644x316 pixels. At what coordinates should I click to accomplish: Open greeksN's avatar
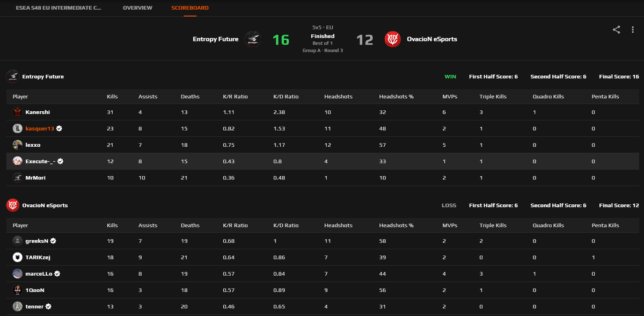coord(17,241)
